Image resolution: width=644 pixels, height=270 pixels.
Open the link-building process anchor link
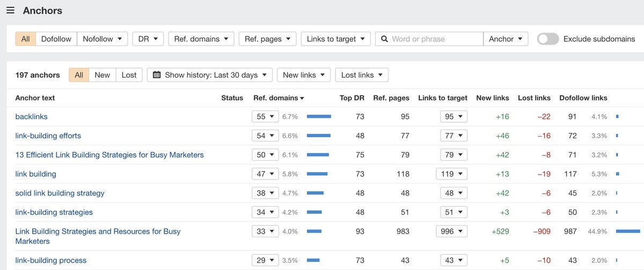click(51, 260)
